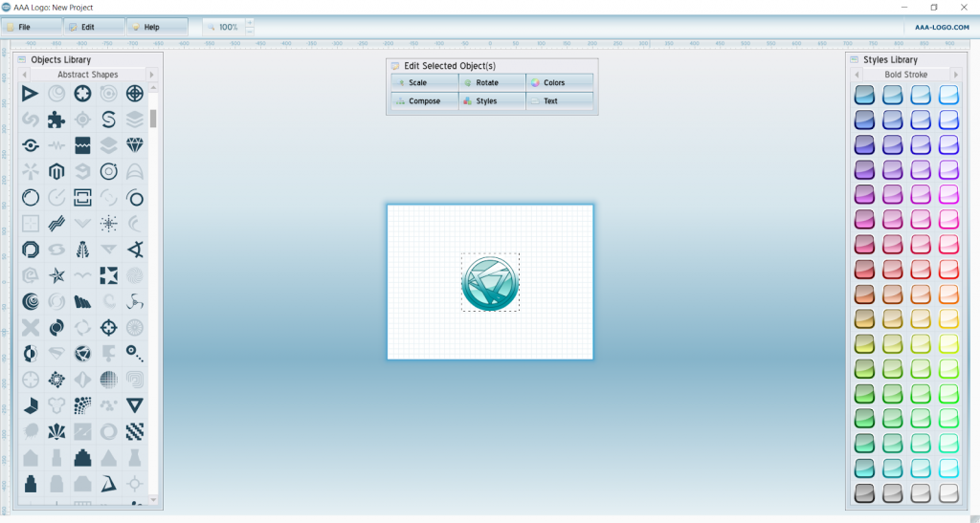Choose the five-pointed star shape
The image size is (980, 523).
[56, 275]
